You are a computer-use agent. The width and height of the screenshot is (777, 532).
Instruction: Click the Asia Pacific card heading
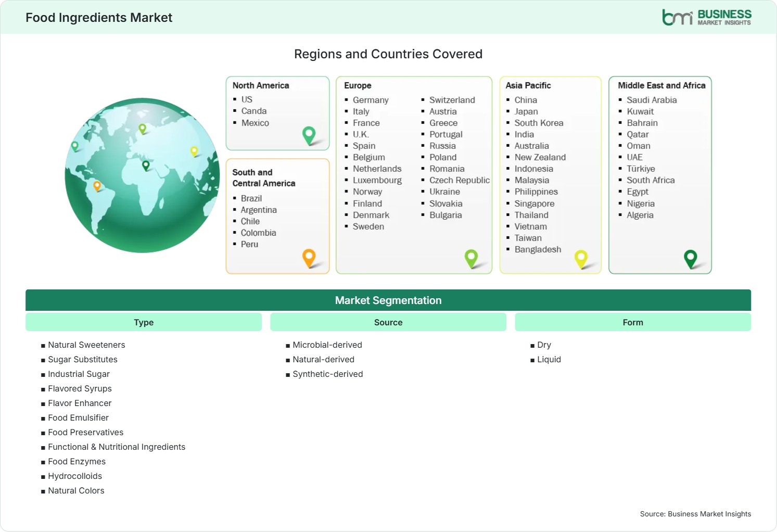(528, 85)
